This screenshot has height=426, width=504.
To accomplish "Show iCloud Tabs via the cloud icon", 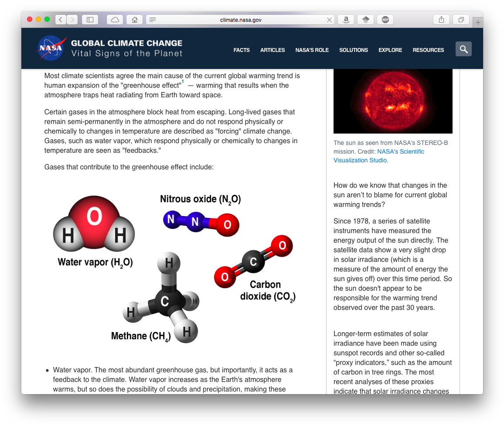I will point(114,19).
